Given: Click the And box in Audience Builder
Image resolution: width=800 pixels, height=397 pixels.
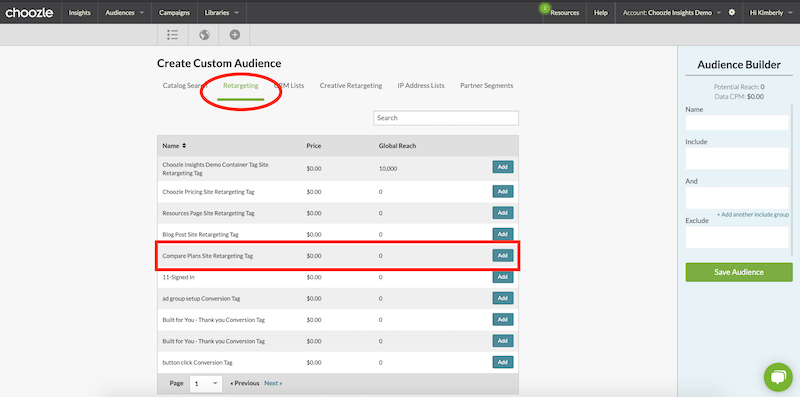Looking at the screenshot, I should [737, 197].
